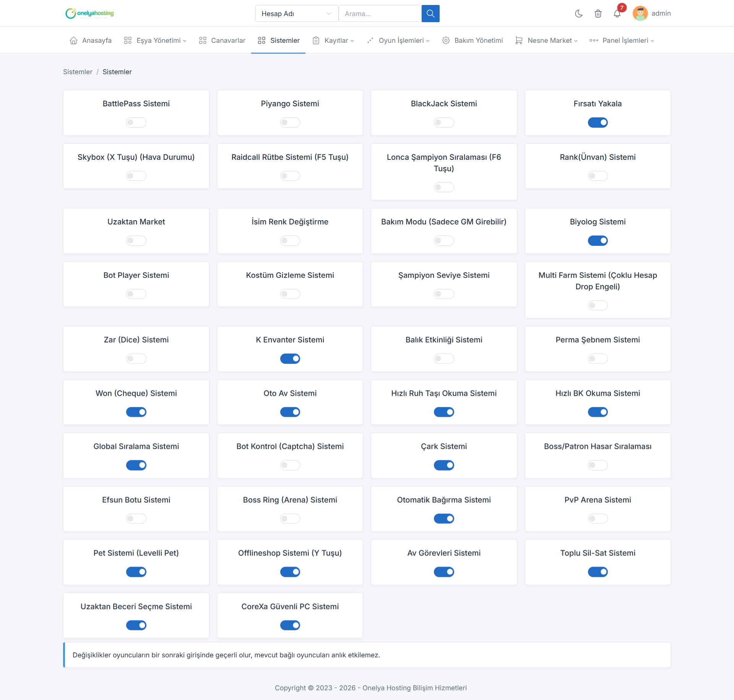The width and height of the screenshot is (734, 700).
Task: Disable the Fırsatı Yakala switch
Action: point(598,122)
